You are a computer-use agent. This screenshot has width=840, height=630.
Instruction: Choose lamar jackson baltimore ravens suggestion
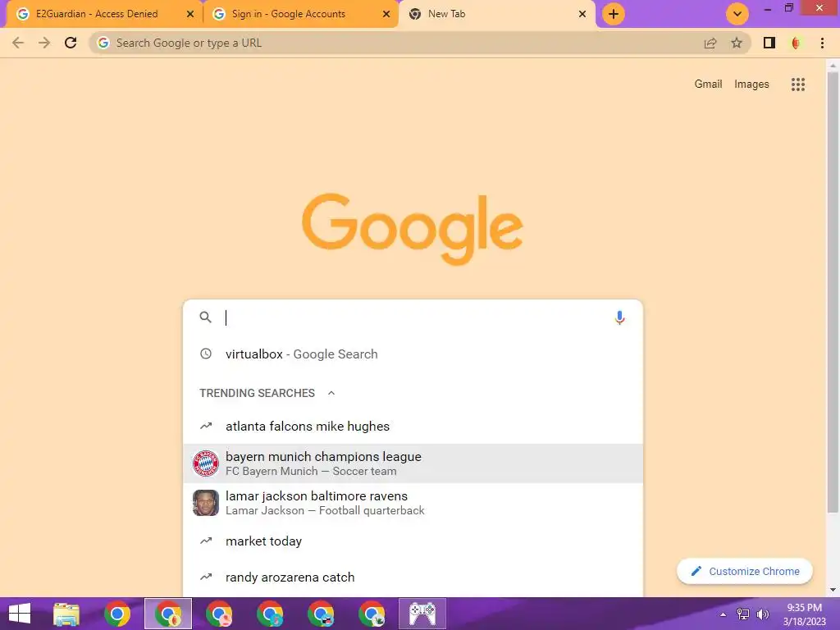(413, 503)
